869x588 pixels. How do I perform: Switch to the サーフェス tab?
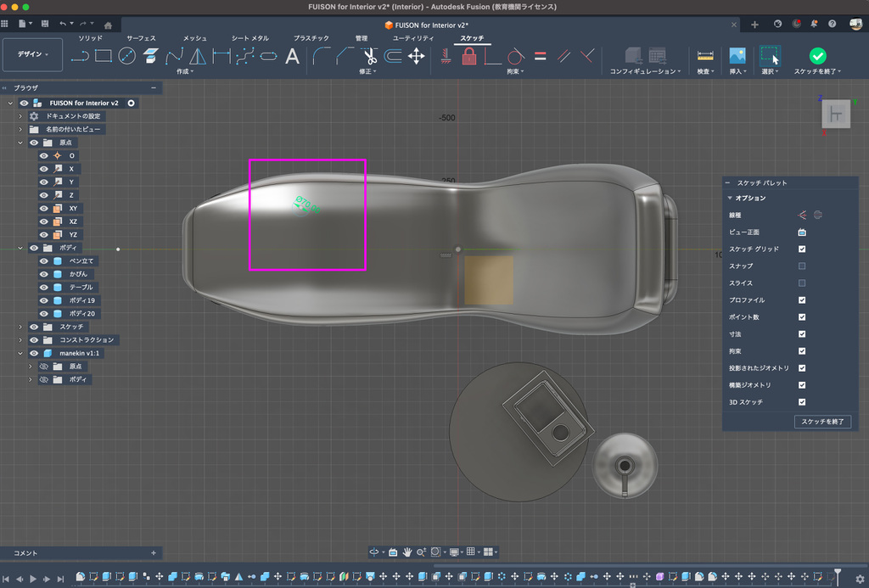click(141, 38)
